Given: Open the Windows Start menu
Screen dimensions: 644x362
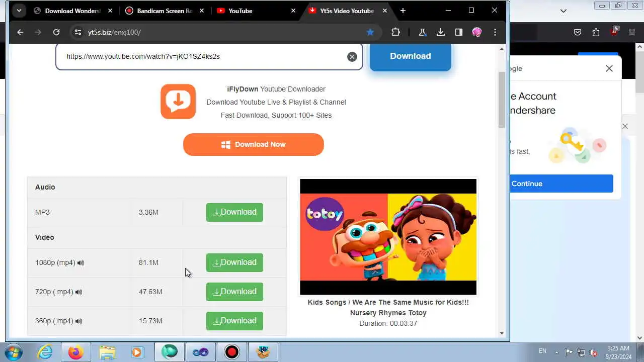Looking at the screenshot, I should pyautogui.click(x=13, y=352).
